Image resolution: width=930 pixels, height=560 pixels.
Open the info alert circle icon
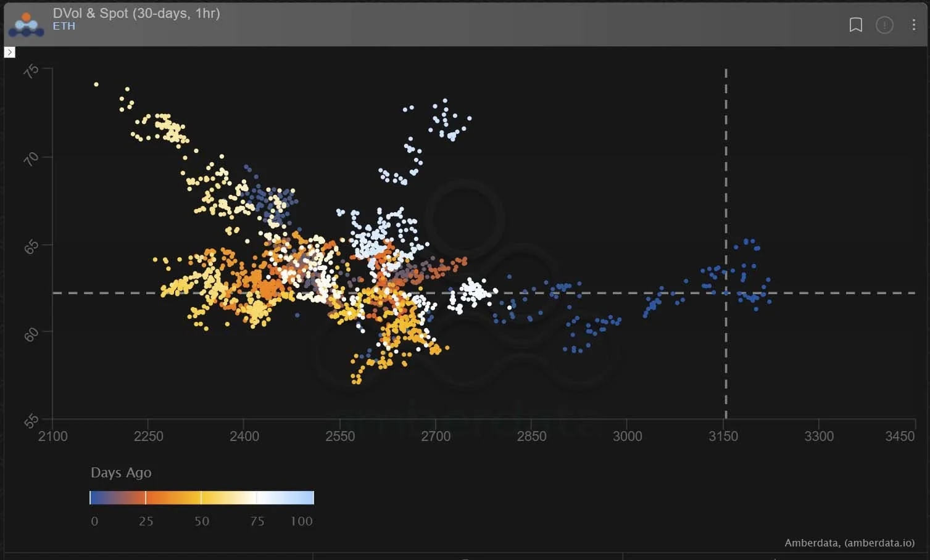[x=884, y=25]
